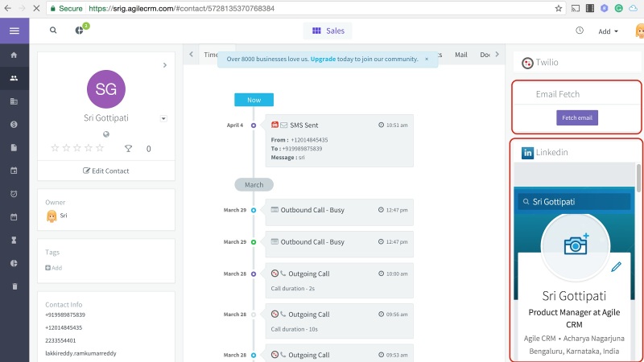This screenshot has width=644, height=362.
Task: Open the Tasks alarm clock icon
Action: [14, 194]
